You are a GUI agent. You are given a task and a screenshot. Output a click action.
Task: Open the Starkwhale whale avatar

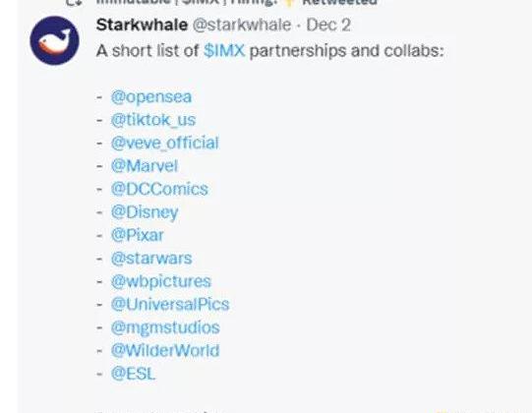[x=55, y=40]
